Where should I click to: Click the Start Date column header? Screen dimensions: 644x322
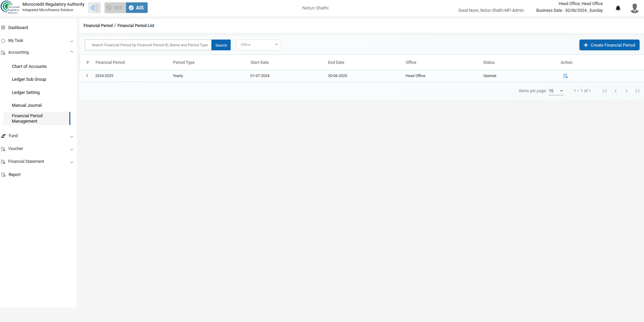259,63
